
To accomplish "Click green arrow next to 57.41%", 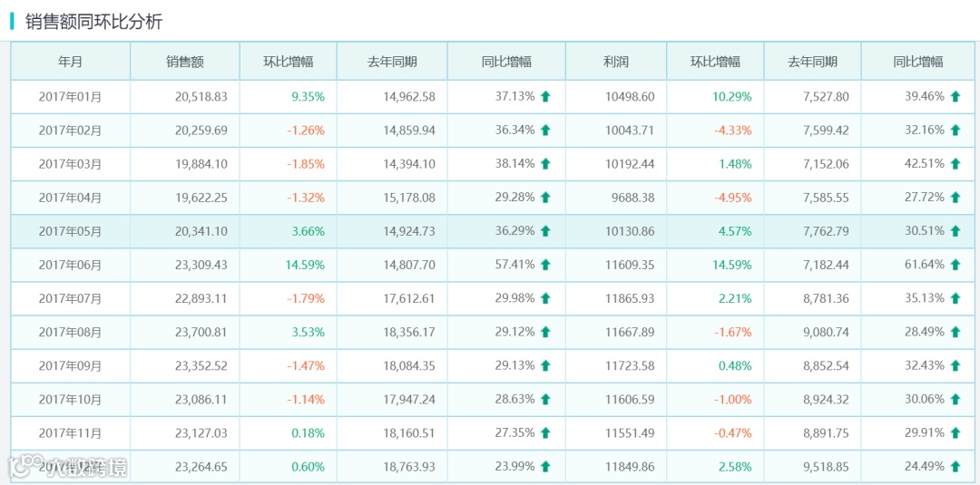I will (545, 265).
